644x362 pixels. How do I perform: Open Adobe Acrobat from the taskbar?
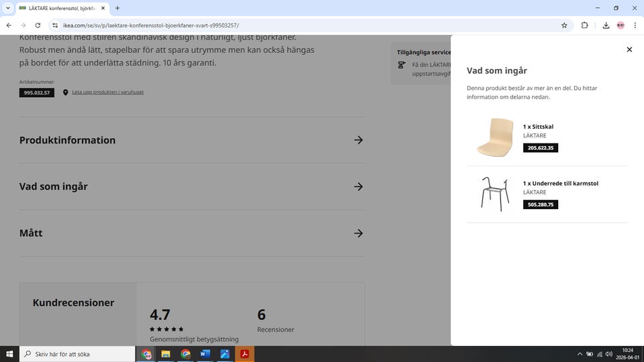pyautogui.click(x=244, y=354)
